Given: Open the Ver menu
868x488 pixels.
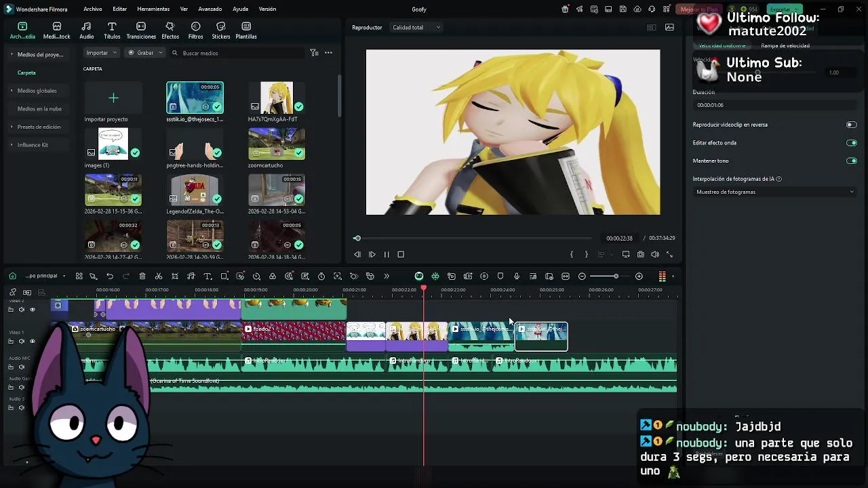Looking at the screenshot, I should (x=184, y=9).
